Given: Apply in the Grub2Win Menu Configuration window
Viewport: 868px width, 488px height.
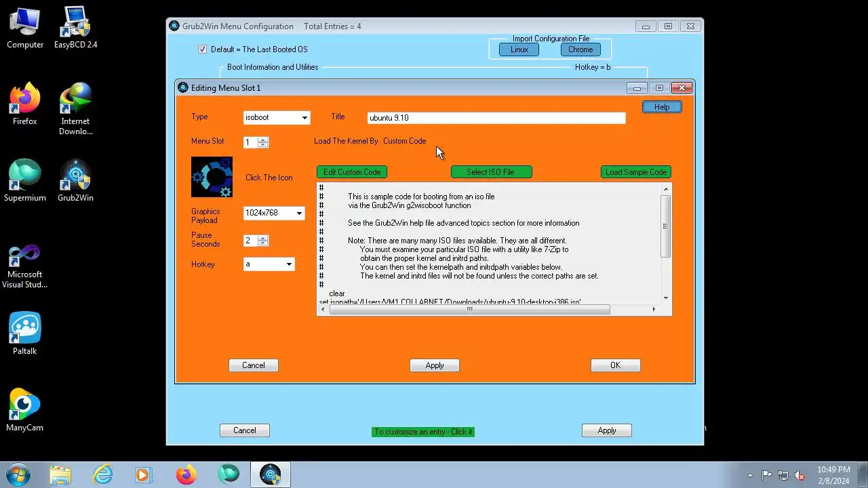Looking at the screenshot, I should point(607,430).
